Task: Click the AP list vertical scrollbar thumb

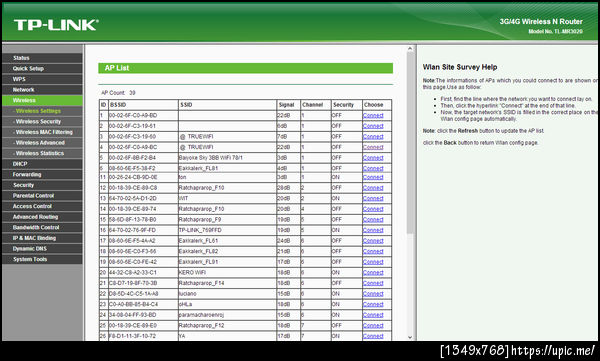Action: tap(410, 142)
